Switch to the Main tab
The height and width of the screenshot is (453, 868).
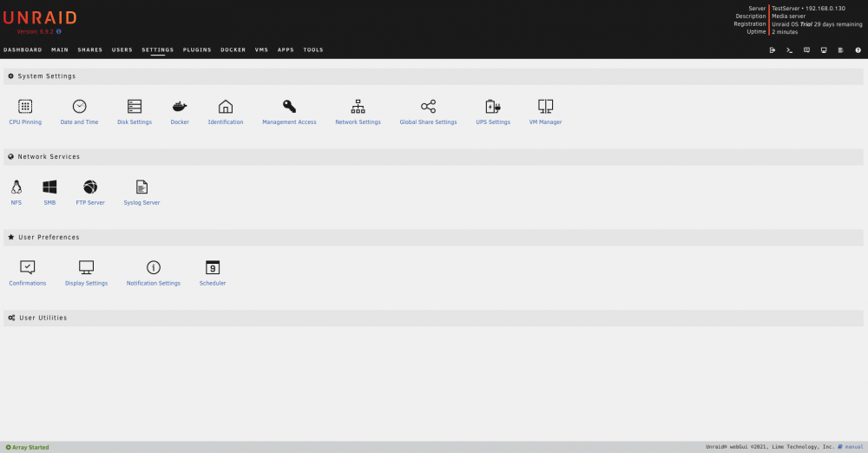[x=60, y=49]
